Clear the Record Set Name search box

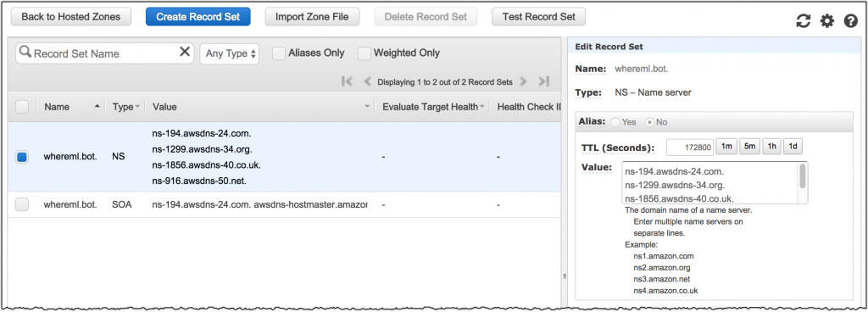click(x=185, y=52)
